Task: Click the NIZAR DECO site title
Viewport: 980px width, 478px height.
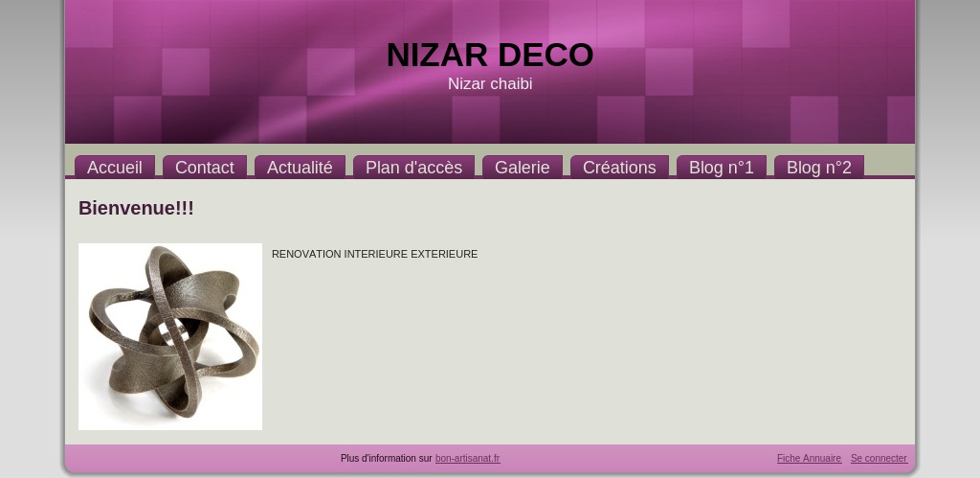Action: pos(490,55)
